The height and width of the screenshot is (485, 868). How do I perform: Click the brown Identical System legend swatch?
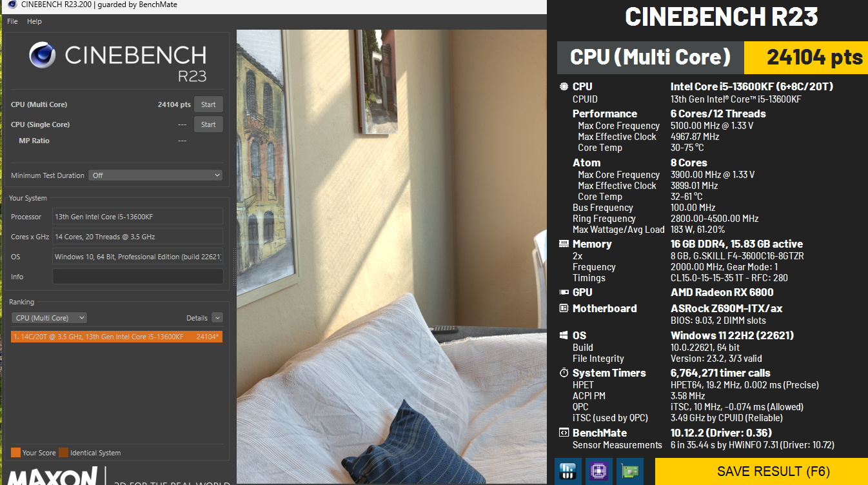coord(63,452)
